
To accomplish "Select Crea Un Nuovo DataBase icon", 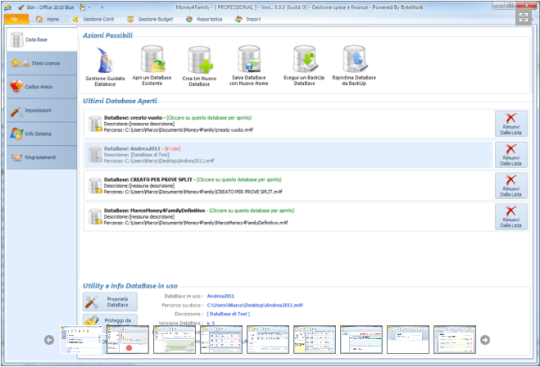I will [199, 66].
